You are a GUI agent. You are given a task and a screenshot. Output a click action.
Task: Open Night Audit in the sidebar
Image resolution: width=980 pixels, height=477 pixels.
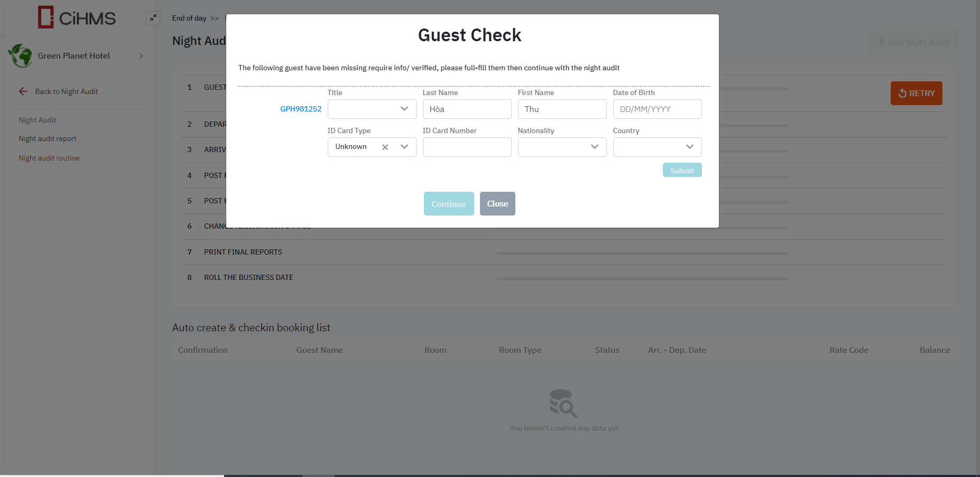pos(38,120)
